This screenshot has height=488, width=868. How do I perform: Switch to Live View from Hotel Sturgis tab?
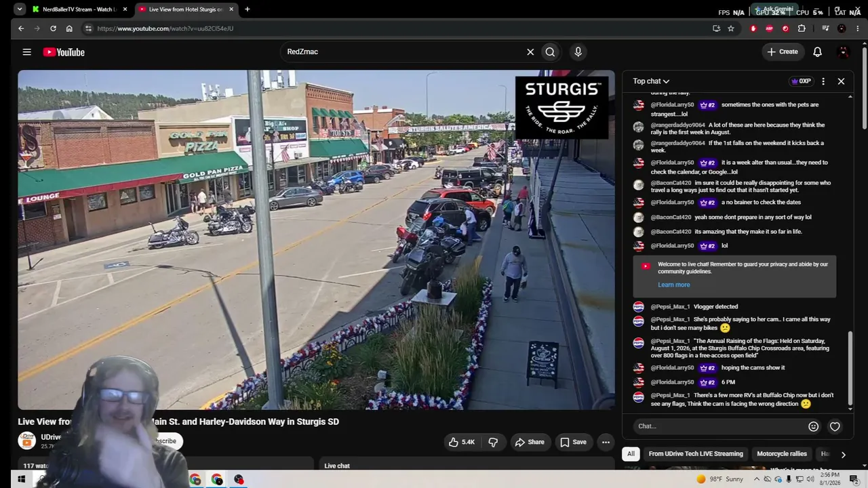tap(186, 9)
